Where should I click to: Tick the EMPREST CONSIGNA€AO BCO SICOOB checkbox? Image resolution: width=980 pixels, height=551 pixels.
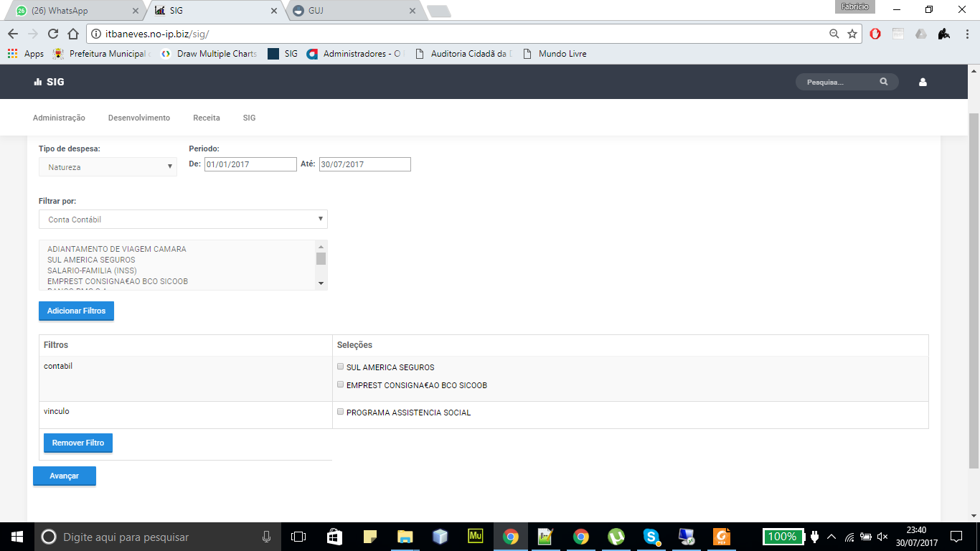point(341,385)
